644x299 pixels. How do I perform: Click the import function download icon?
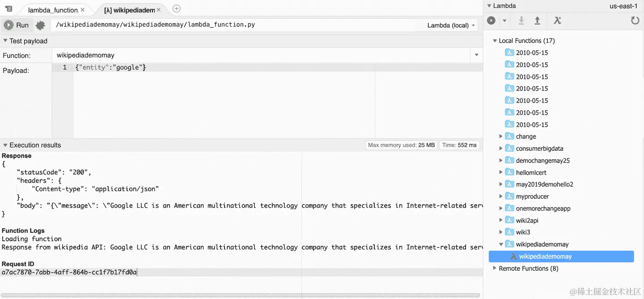click(521, 21)
